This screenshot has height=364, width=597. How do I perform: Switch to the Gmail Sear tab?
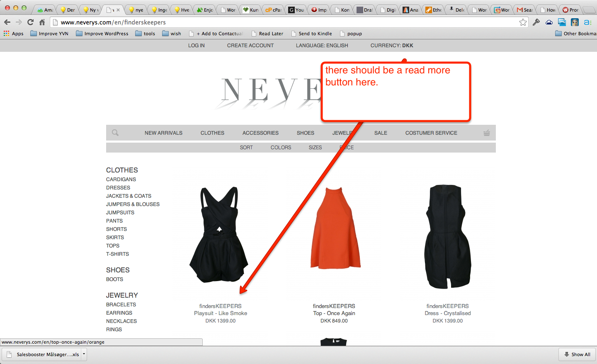click(524, 10)
